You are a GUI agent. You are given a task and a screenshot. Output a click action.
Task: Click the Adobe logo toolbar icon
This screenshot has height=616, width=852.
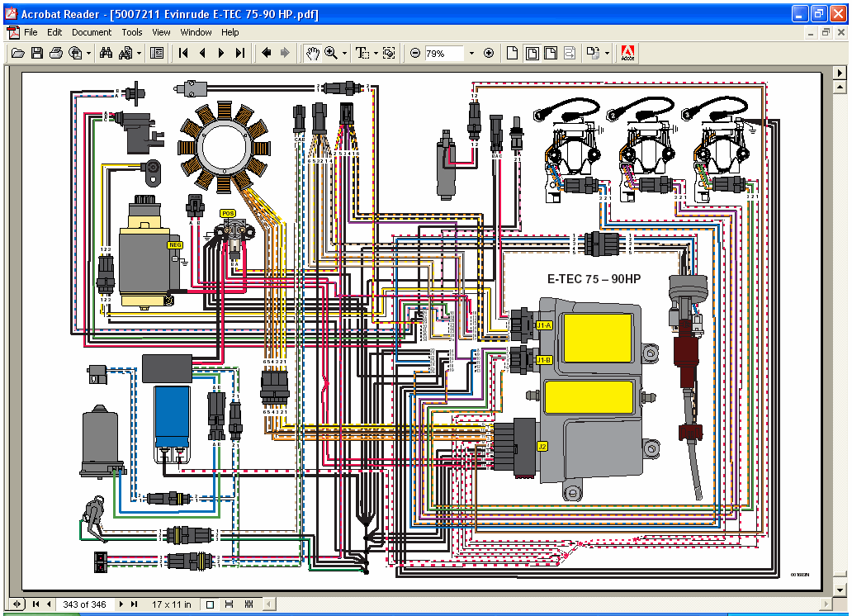click(627, 54)
